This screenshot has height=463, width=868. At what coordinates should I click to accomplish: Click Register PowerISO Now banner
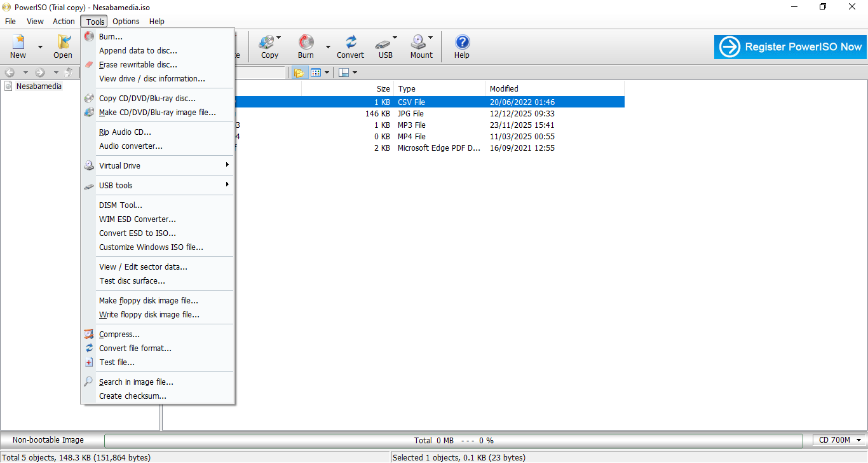click(x=790, y=46)
